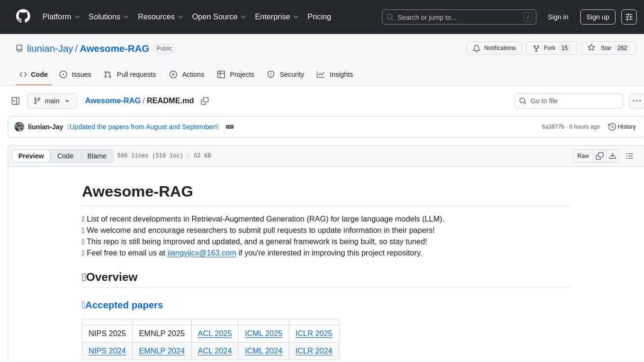Select the EMNLP 2025 table cell
The width and height of the screenshot is (644, 362).
point(162,333)
